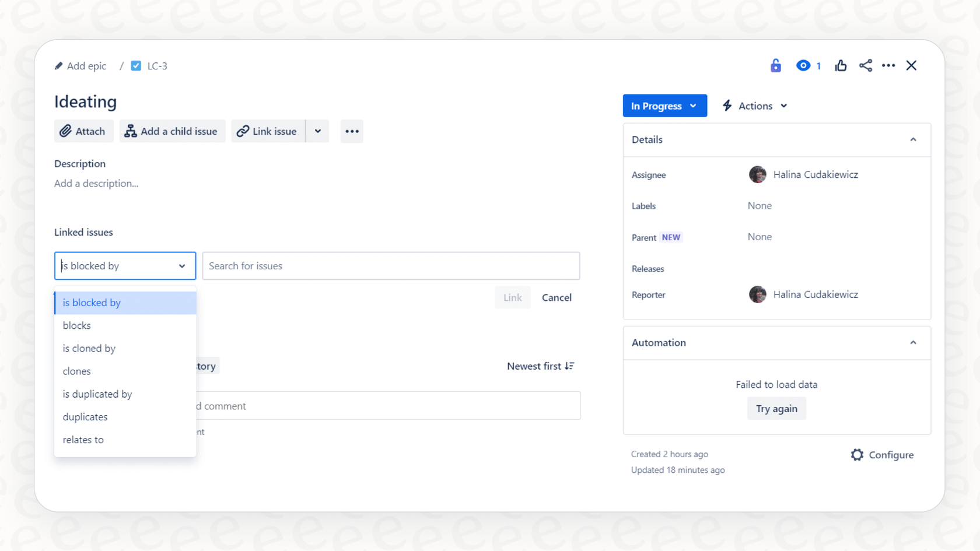Click the Try again button
The image size is (980, 551).
point(776,408)
